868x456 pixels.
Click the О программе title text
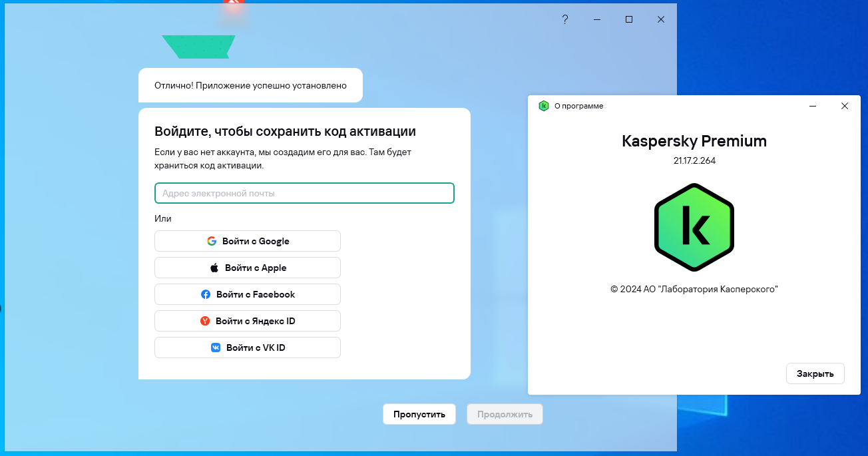(578, 106)
